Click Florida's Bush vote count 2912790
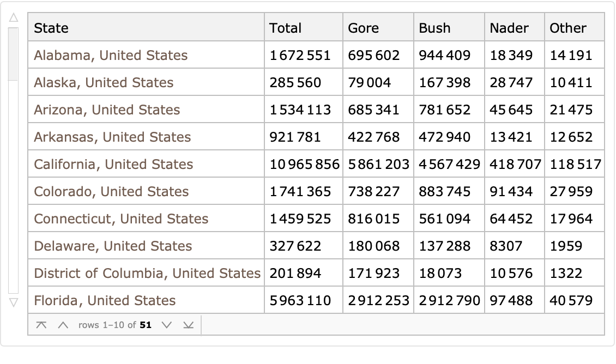Screen dimensions: 616x364 point(449,300)
